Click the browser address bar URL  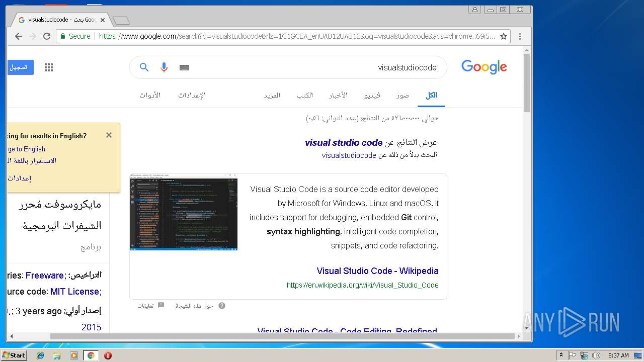click(297, 36)
